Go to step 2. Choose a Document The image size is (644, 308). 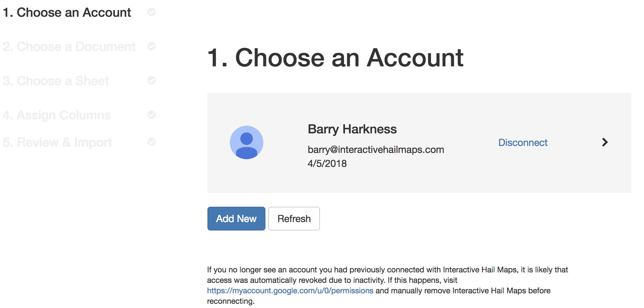pos(69,47)
